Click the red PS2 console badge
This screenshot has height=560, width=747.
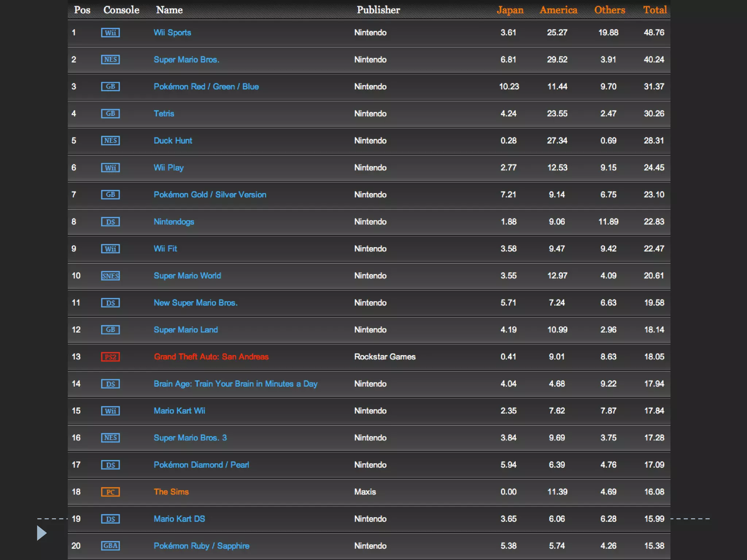point(110,357)
